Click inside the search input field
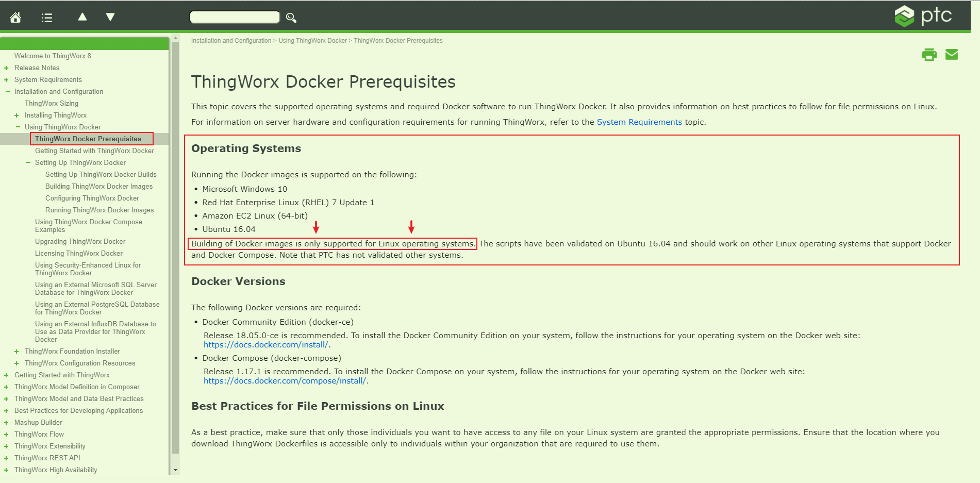 (235, 16)
